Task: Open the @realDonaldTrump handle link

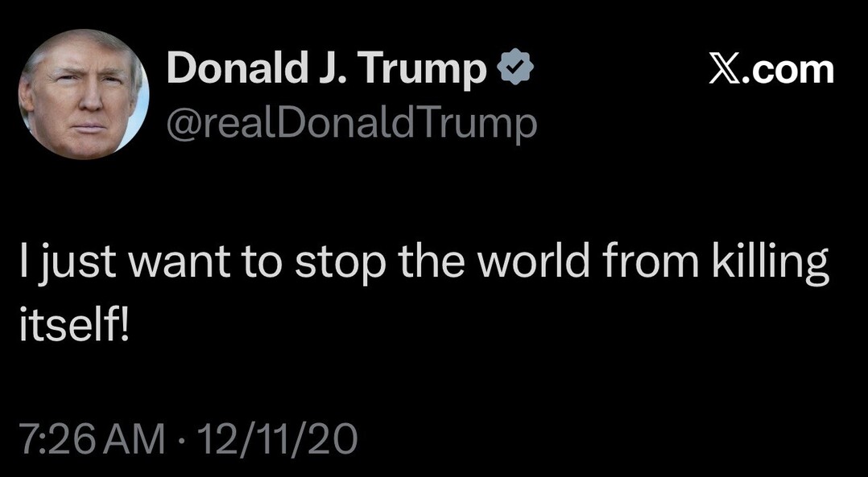Action: tap(351, 123)
